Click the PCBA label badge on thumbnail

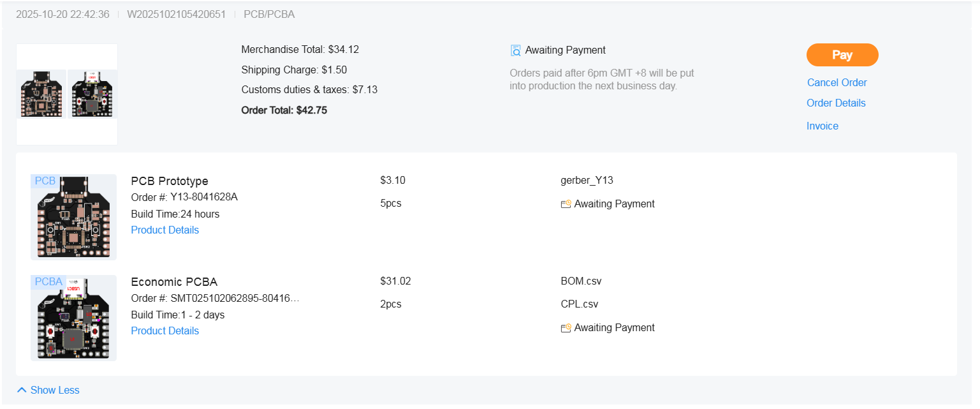pyautogui.click(x=48, y=281)
